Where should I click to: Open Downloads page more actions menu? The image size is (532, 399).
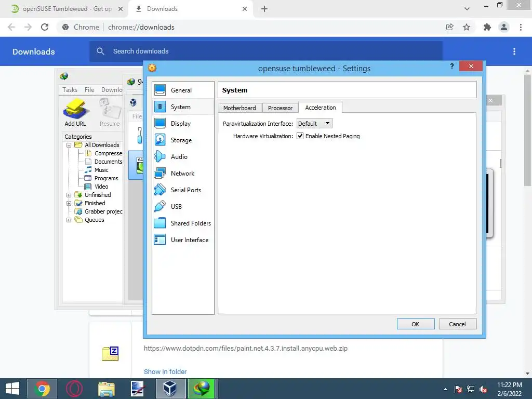pyautogui.click(x=514, y=51)
